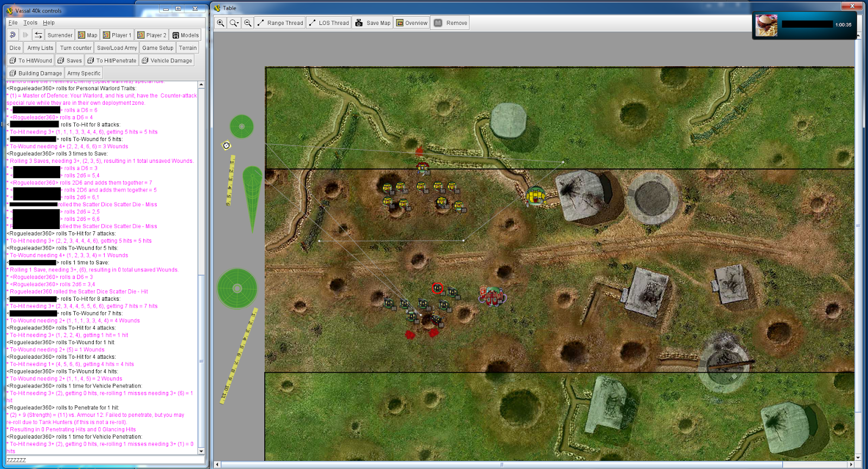Viewport: 868px width, 469px height.
Task: Show the map Overview window
Action: point(412,23)
